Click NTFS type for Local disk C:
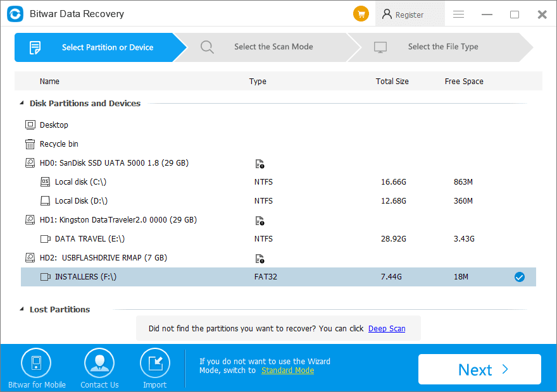The width and height of the screenshot is (557, 392). 263,182
